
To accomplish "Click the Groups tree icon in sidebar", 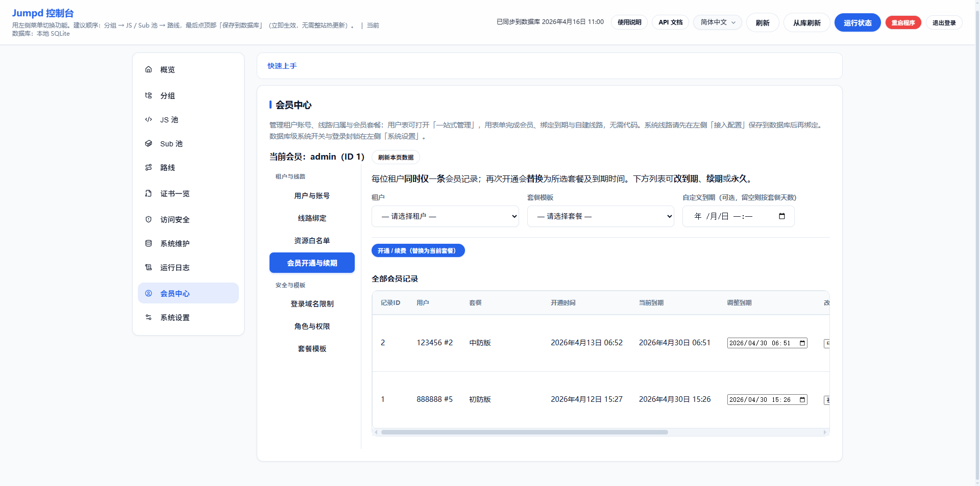I will 149,95.
